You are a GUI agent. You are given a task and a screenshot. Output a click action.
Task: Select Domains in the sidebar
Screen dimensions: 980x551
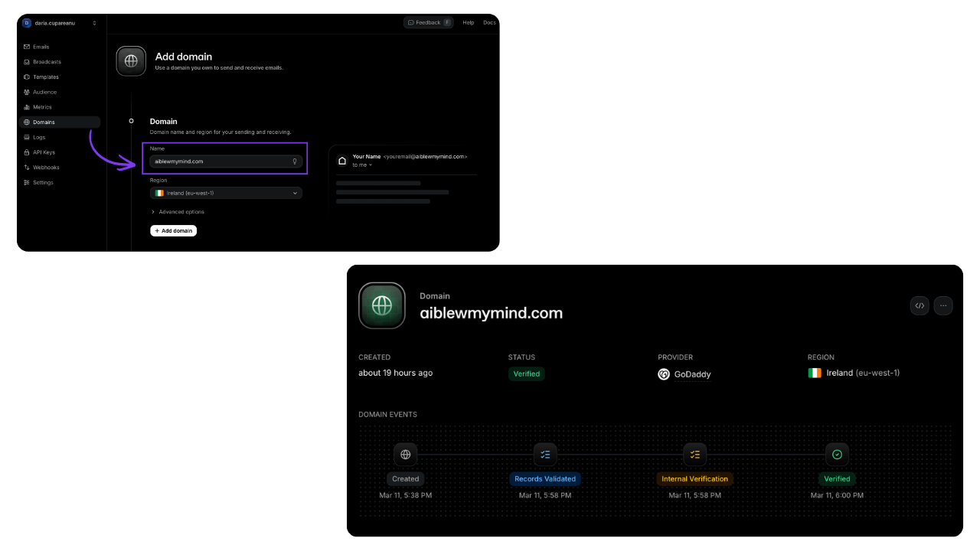(x=60, y=122)
